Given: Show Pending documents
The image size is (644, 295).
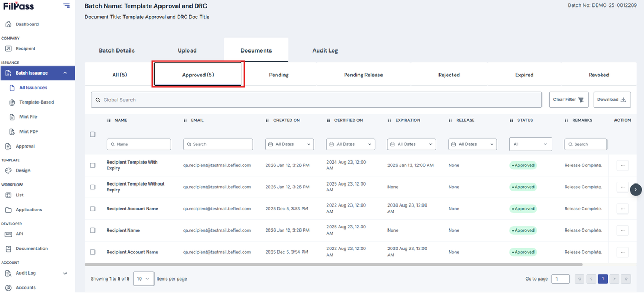Looking at the screenshot, I should [x=279, y=75].
